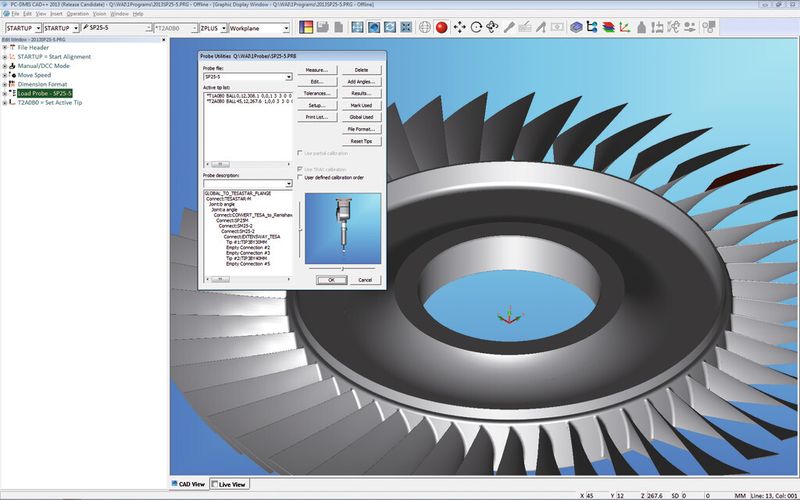This screenshot has width=800, height=500.
Task: Expand the Dimension Format tree node
Action: click(x=5, y=84)
